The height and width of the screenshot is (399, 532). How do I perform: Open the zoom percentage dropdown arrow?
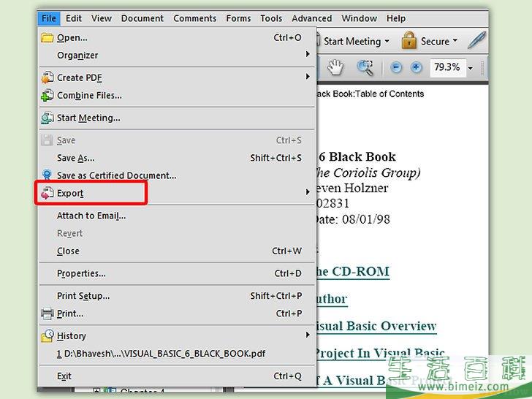tap(470, 68)
